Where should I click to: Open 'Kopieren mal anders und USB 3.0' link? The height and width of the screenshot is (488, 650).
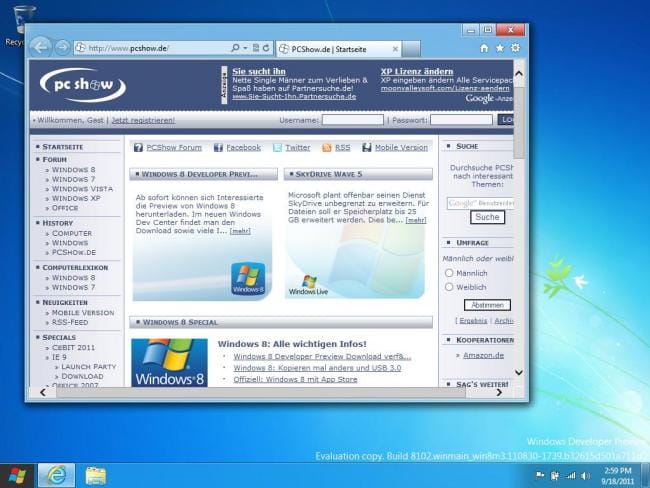[317, 368]
